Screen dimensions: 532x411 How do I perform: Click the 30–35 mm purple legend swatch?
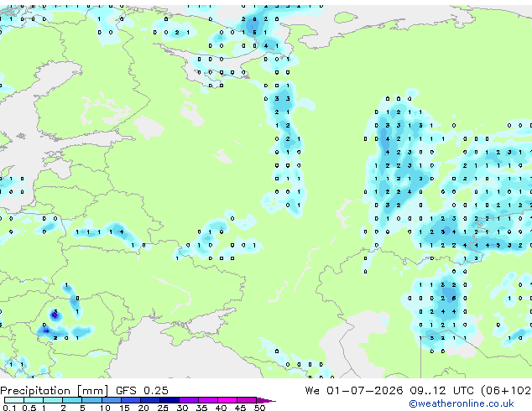coord(189,400)
